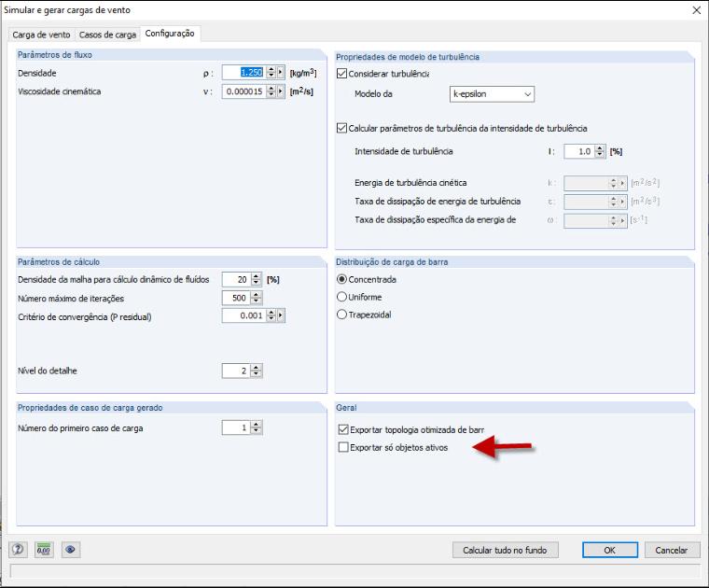Adjust the Densidade ρ spinner arrows

(271, 73)
